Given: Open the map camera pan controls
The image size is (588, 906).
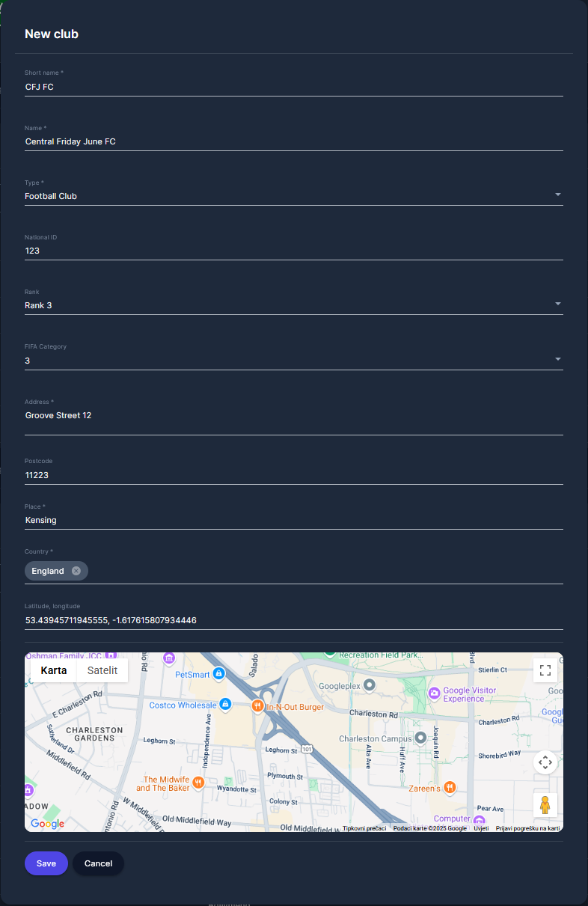Looking at the screenshot, I should 545,762.
